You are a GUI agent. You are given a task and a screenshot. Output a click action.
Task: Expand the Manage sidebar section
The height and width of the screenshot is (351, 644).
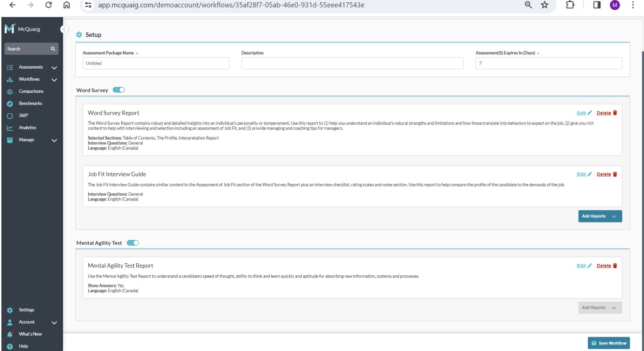[x=54, y=140]
